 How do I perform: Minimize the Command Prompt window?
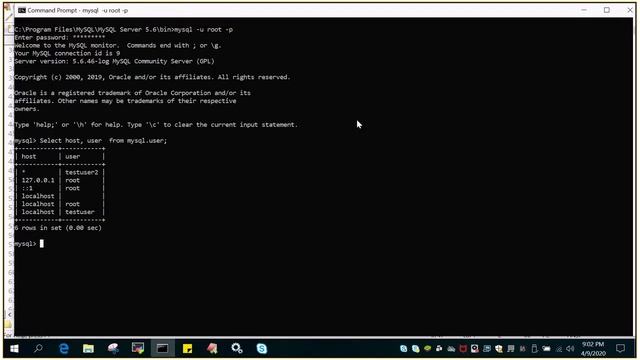584,10
